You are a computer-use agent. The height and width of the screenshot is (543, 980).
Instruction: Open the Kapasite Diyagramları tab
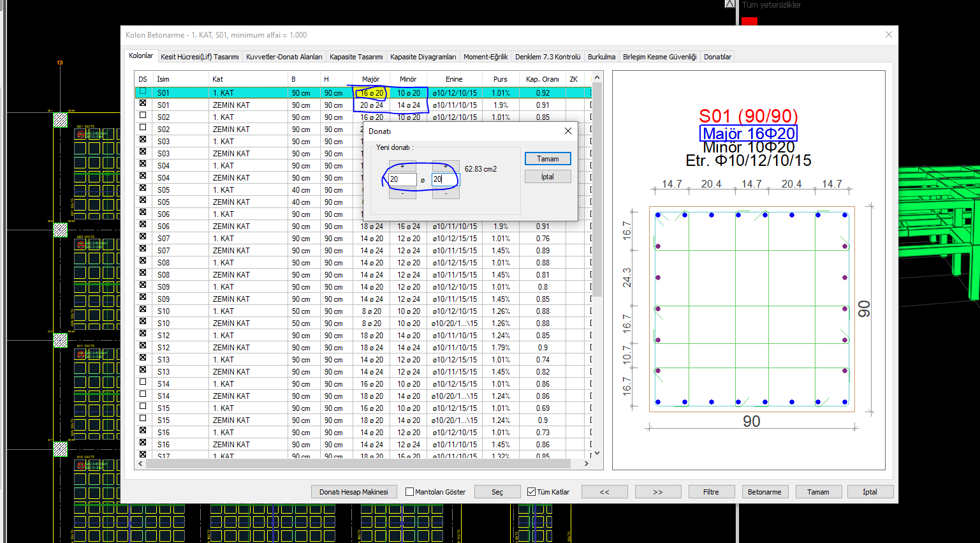tap(423, 57)
